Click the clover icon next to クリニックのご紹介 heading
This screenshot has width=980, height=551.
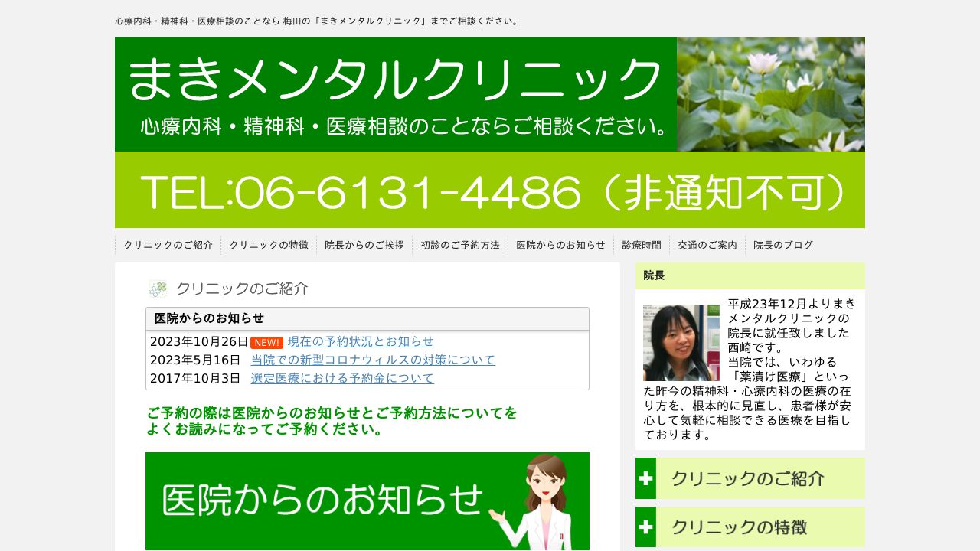point(158,289)
